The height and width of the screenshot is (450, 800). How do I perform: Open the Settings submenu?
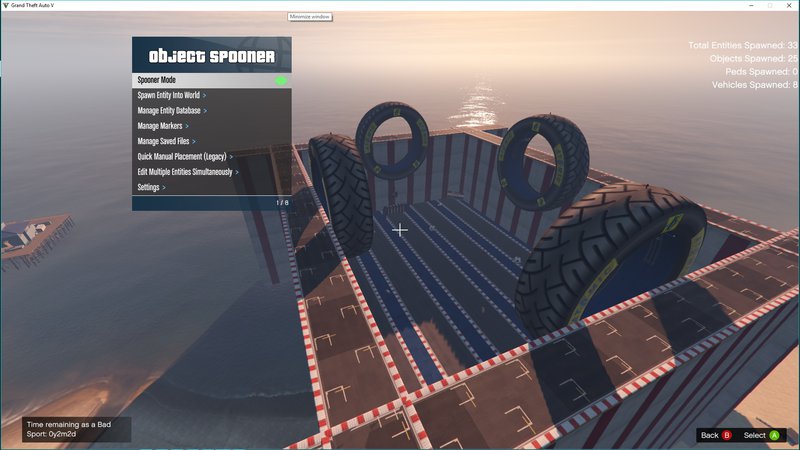point(212,187)
